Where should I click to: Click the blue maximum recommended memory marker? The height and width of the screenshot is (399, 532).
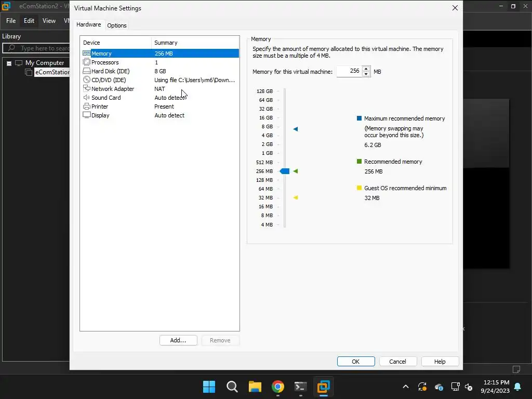point(296,129)
